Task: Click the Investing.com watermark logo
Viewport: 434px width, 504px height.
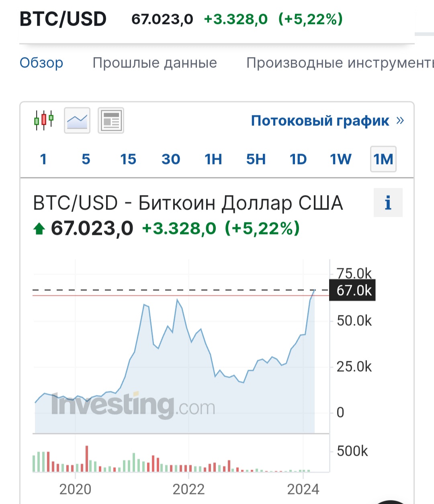Action: (133, 405)
